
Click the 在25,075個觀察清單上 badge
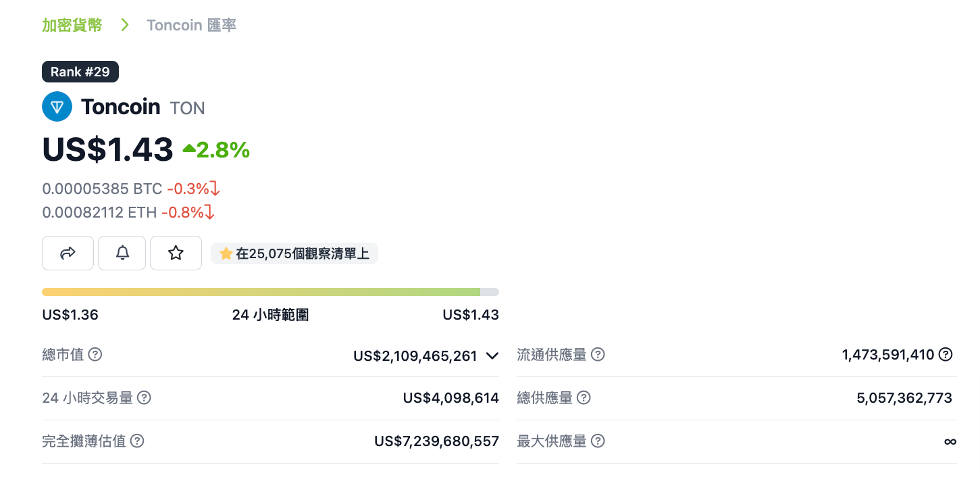[x=294, y=253]
